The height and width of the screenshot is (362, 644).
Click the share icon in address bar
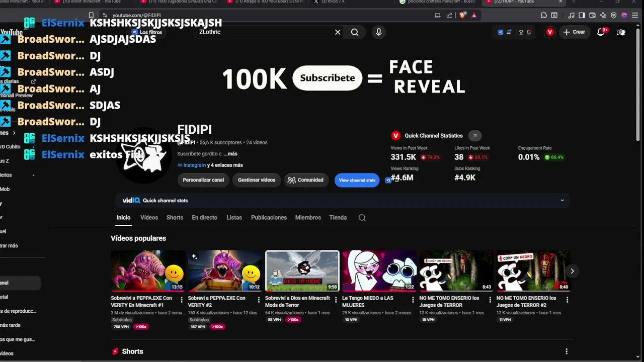click(x=449, y=15)
